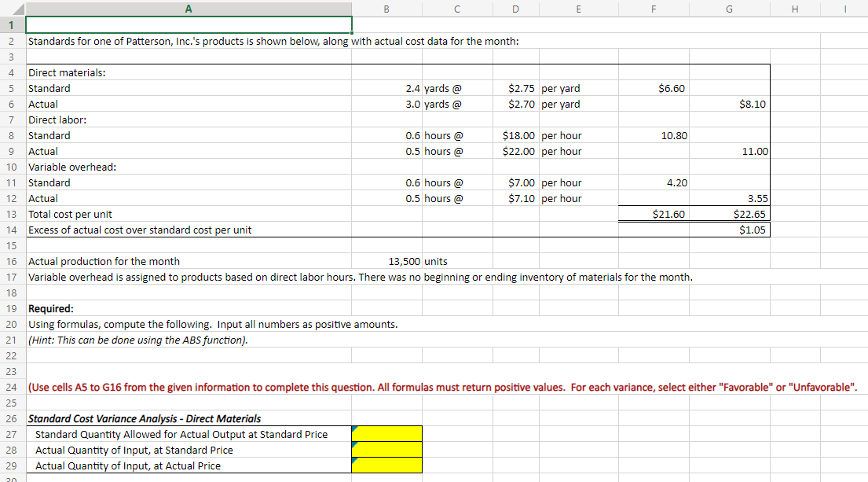
Task: Click the yellow cell beside Actual Quantity at Standard Price
Action: click(386, 450)
